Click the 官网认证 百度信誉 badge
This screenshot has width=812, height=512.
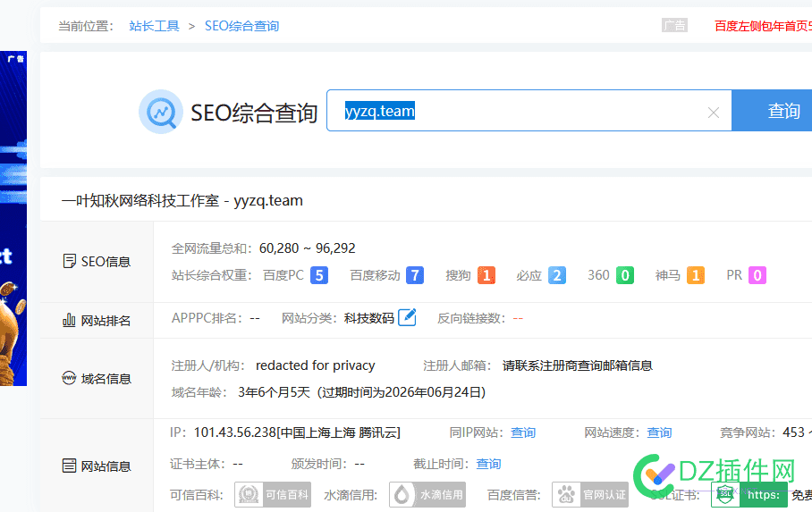coord(590,495)
